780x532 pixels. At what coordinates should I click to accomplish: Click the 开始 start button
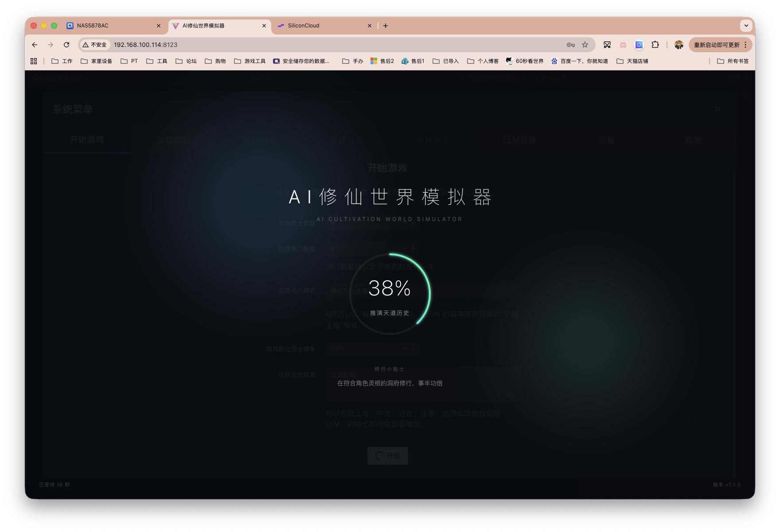387,455
